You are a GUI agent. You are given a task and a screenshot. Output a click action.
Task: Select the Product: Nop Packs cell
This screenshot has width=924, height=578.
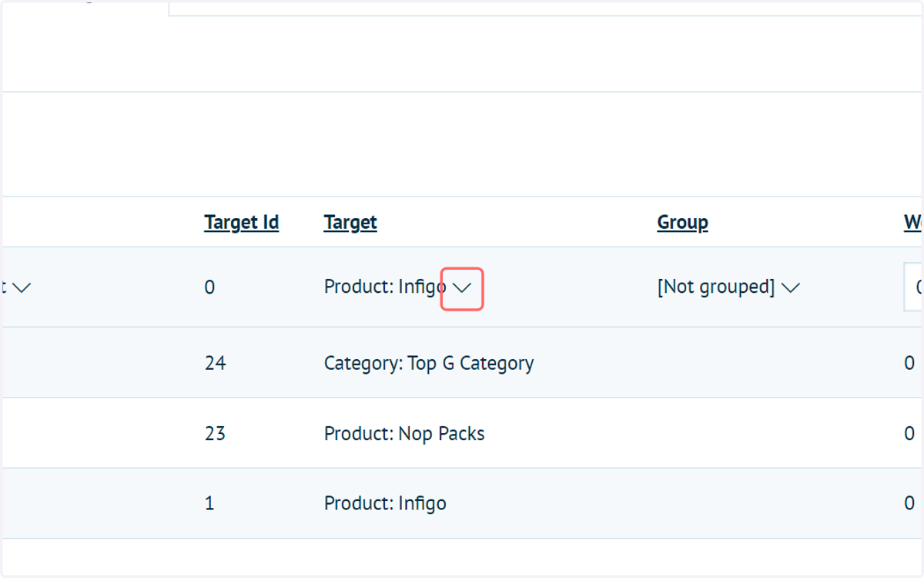[x=404, y=434]
